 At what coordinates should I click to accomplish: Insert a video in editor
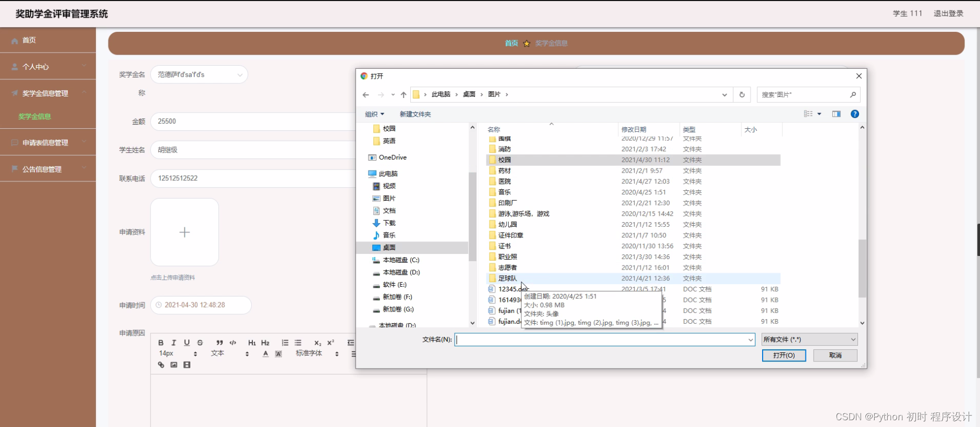click(187, 365)
